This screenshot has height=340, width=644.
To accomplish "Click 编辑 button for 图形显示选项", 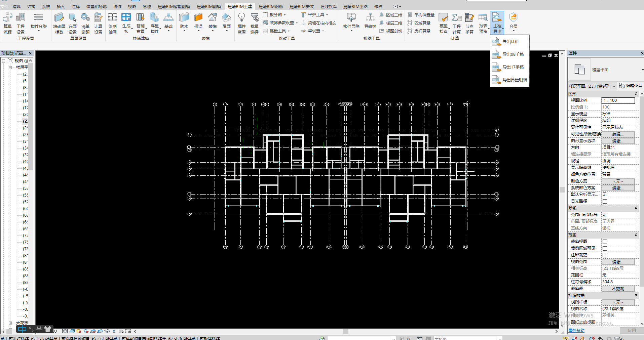I will (x=618, y=141).
